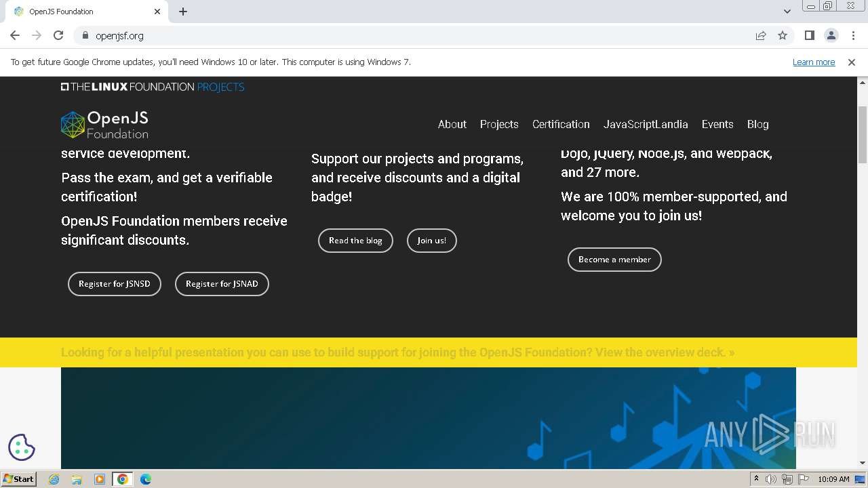Viewport: 868px width, 488px height.
Task: Dismiss the Chrome update notification bar
Action: point(852,62)
